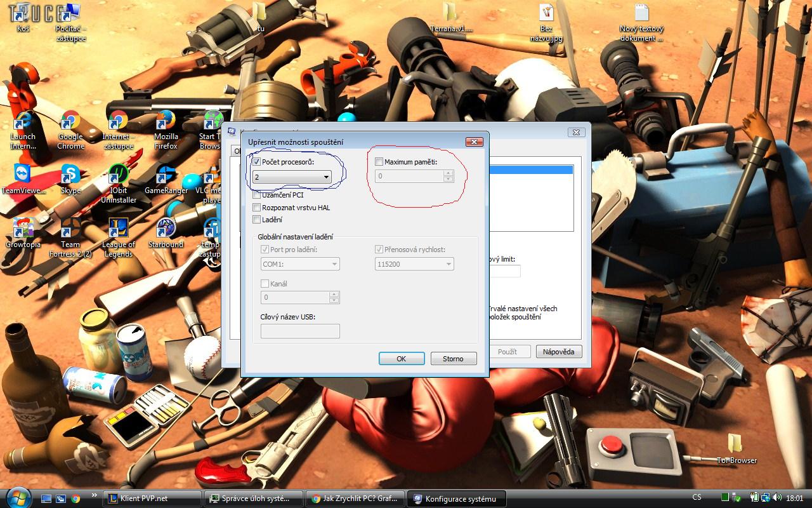Screen dimensions: 812x508
Task: Click the network icon in system tray
Action: click(x=766, y=498)
